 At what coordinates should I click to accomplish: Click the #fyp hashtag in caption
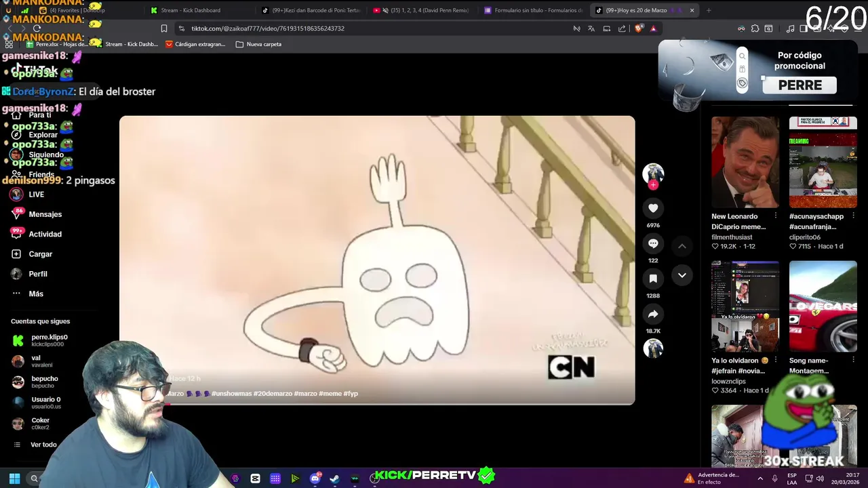pos(351,394)
